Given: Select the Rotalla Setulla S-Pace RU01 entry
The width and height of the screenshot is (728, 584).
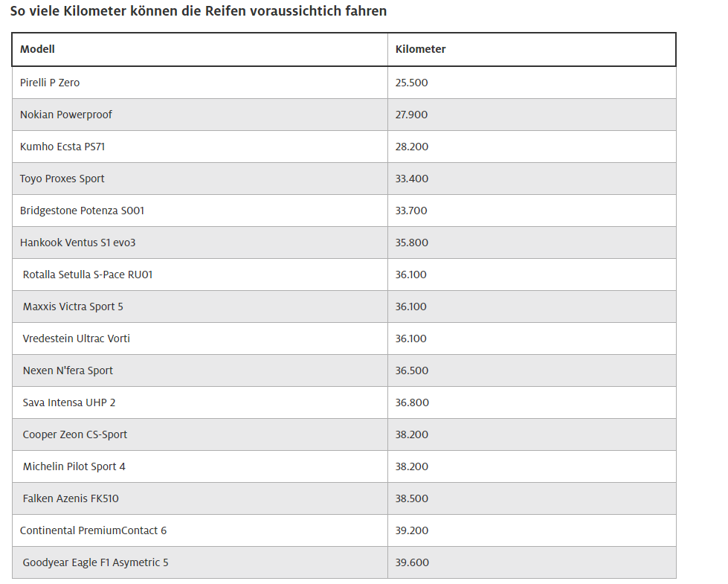Looking at the screenshot, I should 88,275.
